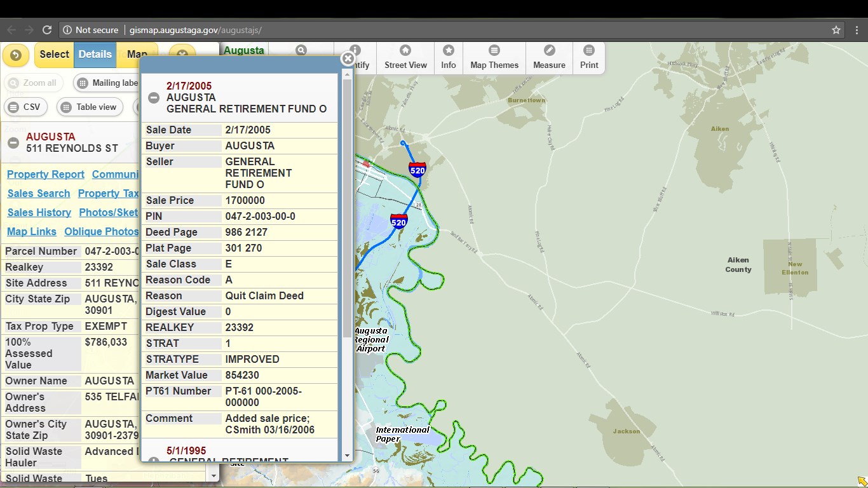Open the Print tool
Viewport: 868px width, 488px height.
tap(589, 57)
